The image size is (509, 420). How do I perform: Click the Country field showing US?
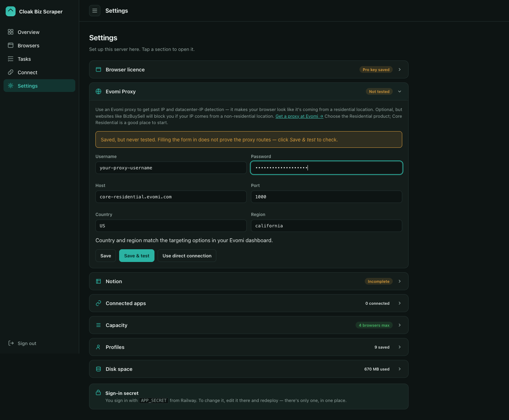pyautogui.click(x=171, y=226)
